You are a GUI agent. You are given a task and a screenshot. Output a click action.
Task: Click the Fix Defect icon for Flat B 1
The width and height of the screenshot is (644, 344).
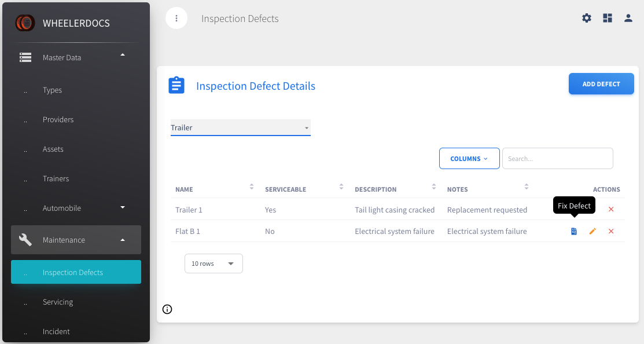[574, 232]
